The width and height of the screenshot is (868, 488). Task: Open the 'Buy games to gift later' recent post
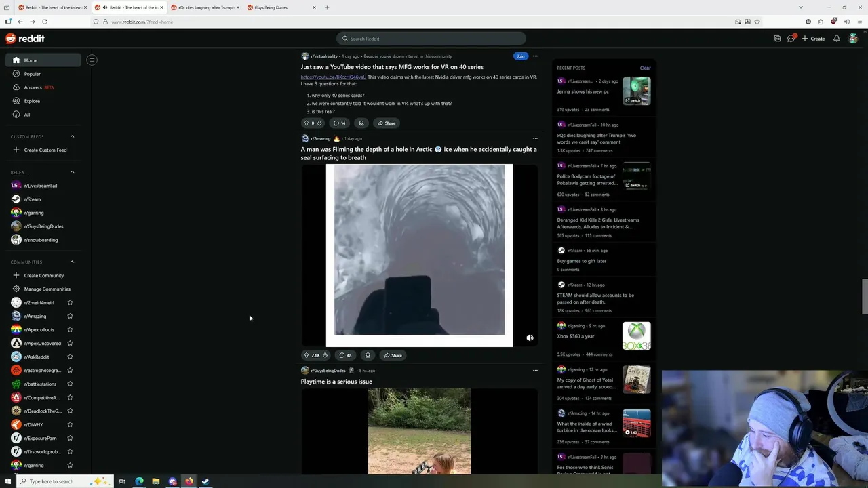click(x=582, y=261)
